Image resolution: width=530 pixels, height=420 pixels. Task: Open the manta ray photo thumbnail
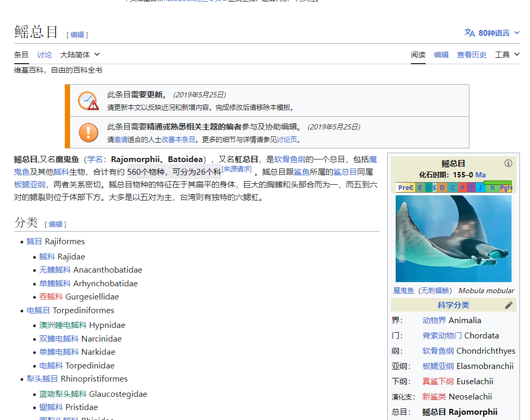453,238
